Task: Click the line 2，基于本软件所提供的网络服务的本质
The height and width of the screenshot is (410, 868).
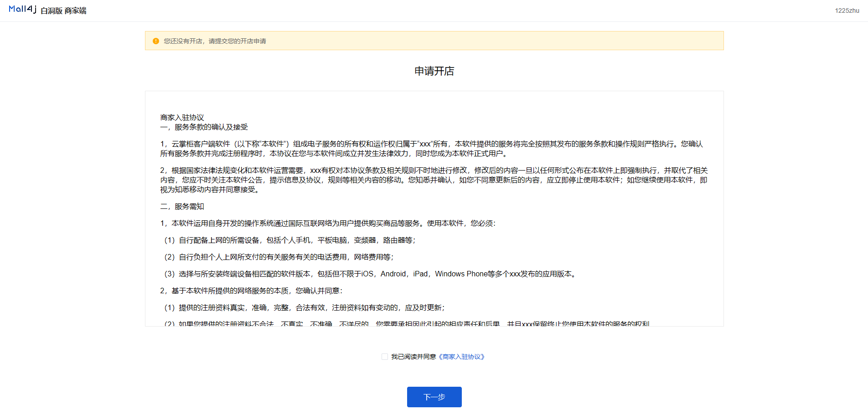Action: (251, 291)
